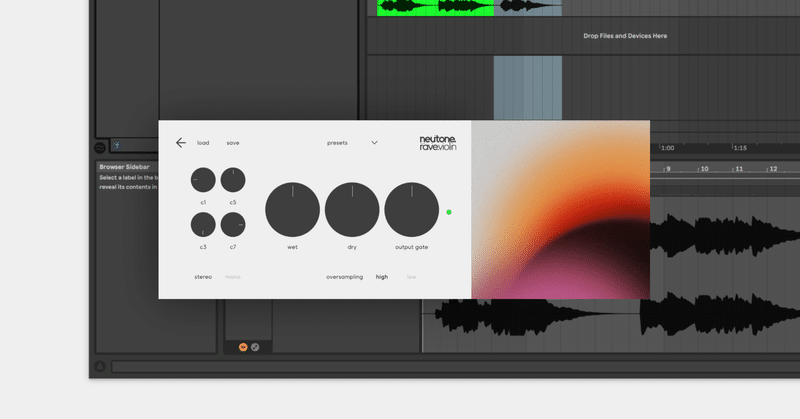Click the triangle icon left of status bar
Image resolution: width=800 pixels, height=419 pixels.
pos(100,366)
